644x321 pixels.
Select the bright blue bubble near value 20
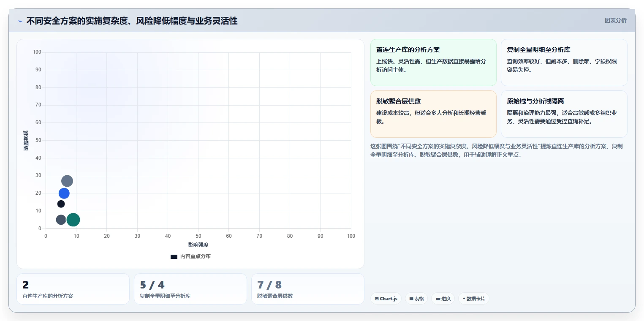64,193
